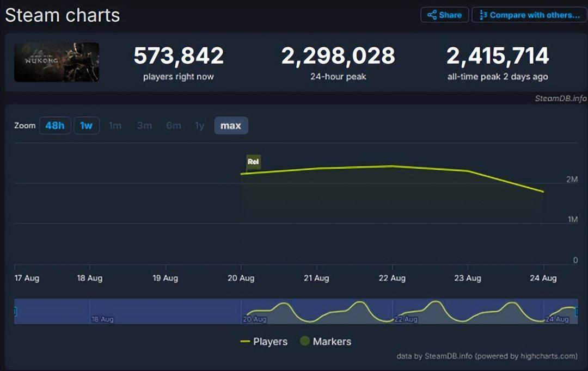The image size is (588, 371).
Task: Select the 3m zoom option
Action: pos(144,126)
